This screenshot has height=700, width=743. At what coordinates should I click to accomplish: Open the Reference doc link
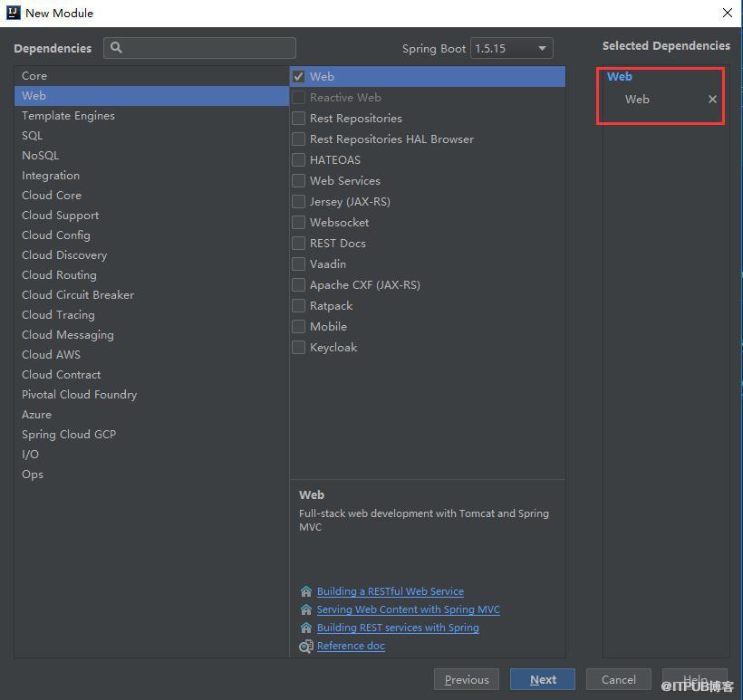point(352,646)
